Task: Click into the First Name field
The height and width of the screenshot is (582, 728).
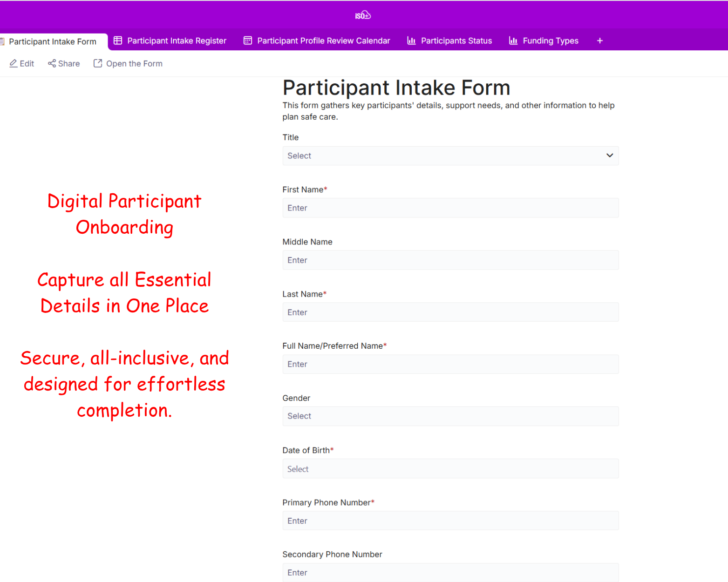Action: click(x=450, y=208)
